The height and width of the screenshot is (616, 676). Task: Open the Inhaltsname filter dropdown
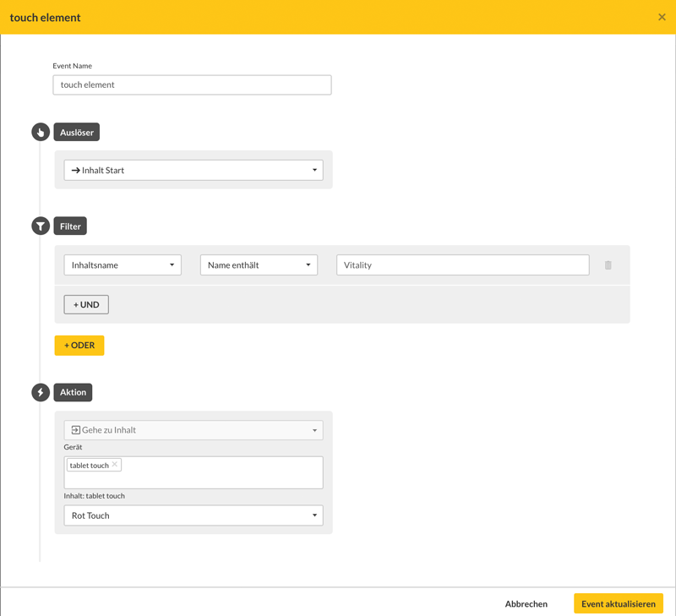pos(123,265)
